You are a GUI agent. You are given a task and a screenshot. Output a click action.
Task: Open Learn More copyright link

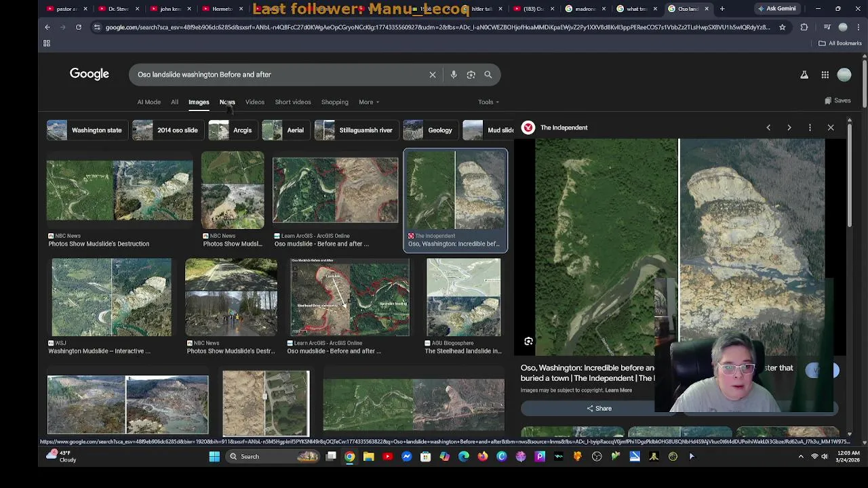[618, 390]
